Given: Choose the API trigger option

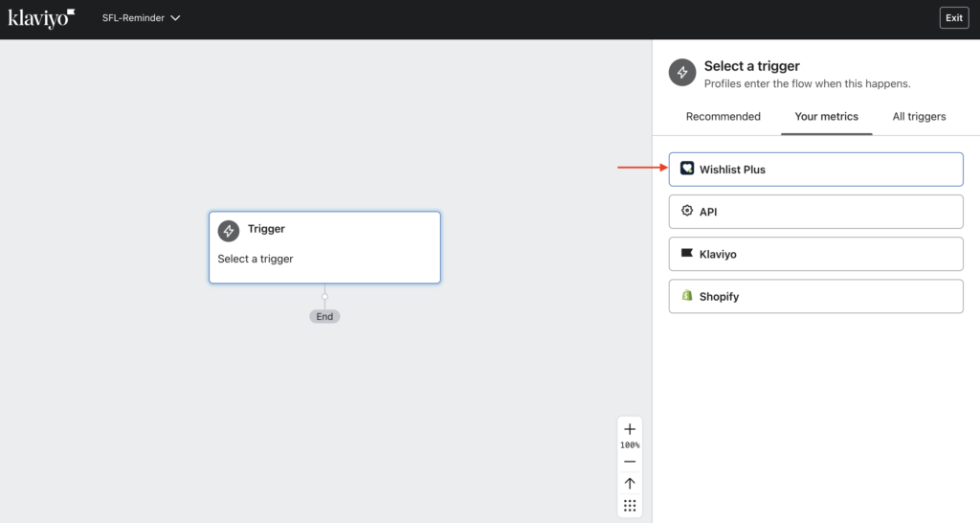Looking at the screenshot, I should pyautogui.click(x=815, y=212).
